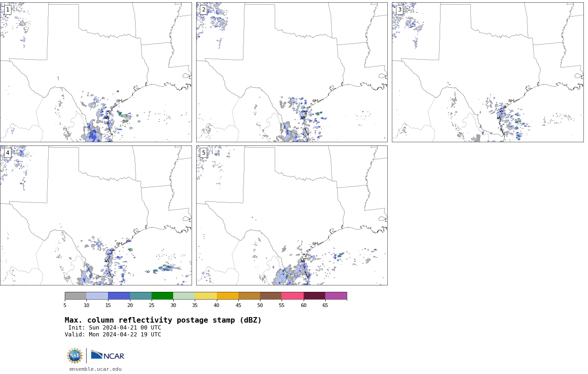The width and height of the screenshot is (588, 374).
Task: Click the colorbar tick label 5
Action: pos(65,305)
